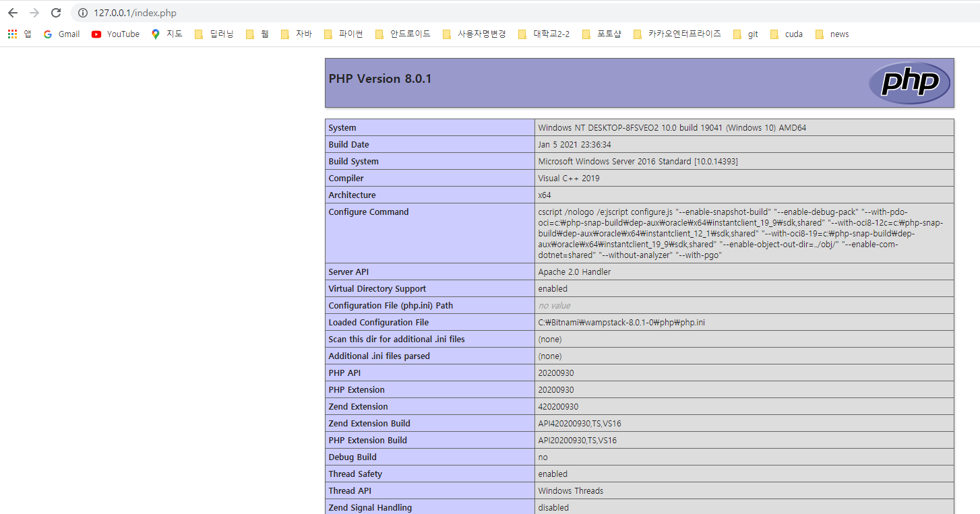Screen dimensions: 980x514
Task: Click the Build Date value Jan 5 2021
Action: click(x=574, y=145)
